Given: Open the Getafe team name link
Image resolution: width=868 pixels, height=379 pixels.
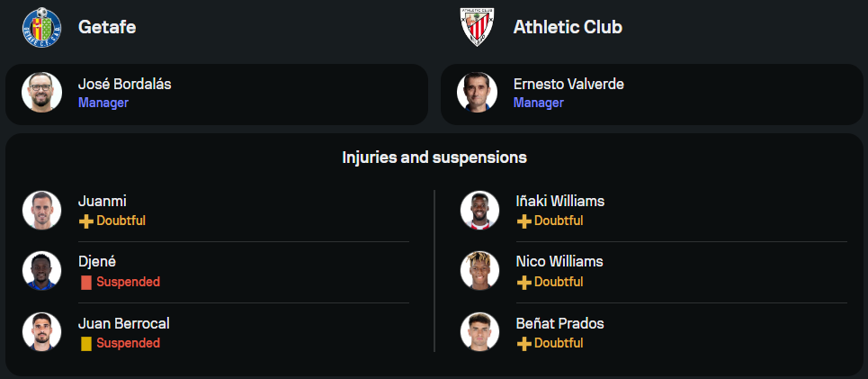Looking at the screenshot, I should tap(107, 27).
